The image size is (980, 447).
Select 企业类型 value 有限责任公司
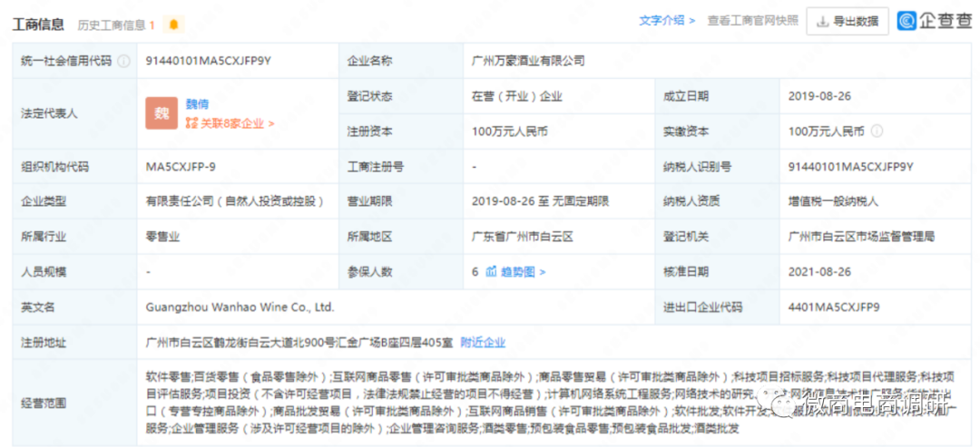click(x=235, y=201)
